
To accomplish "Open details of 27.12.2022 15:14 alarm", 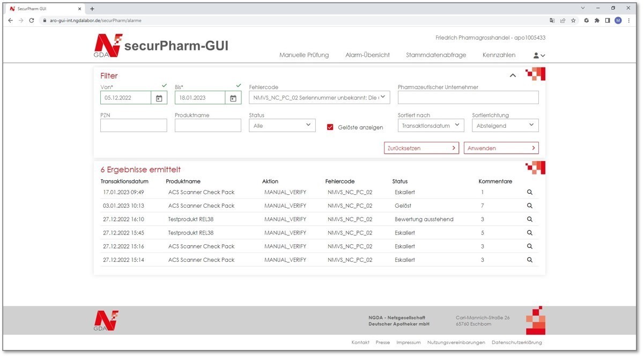I will 529,260.
